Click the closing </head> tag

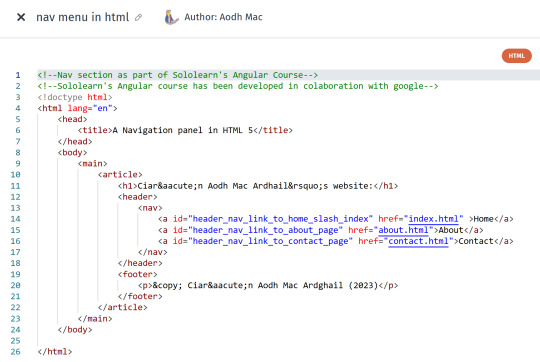[x=75, y=141]
